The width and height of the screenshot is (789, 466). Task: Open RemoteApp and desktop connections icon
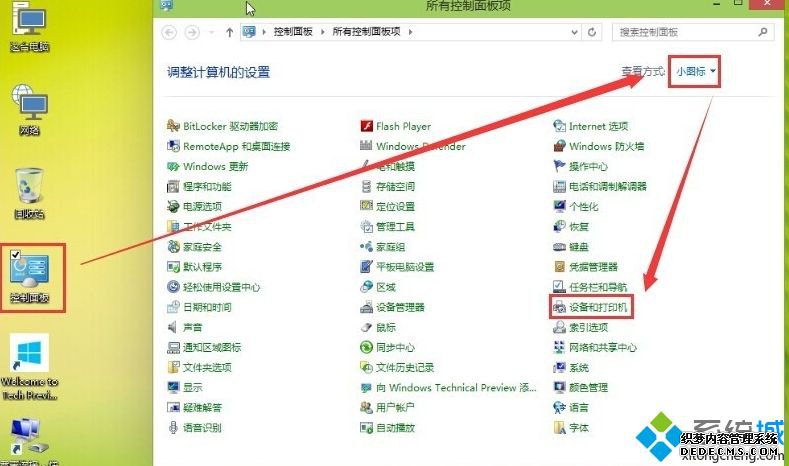173,146
